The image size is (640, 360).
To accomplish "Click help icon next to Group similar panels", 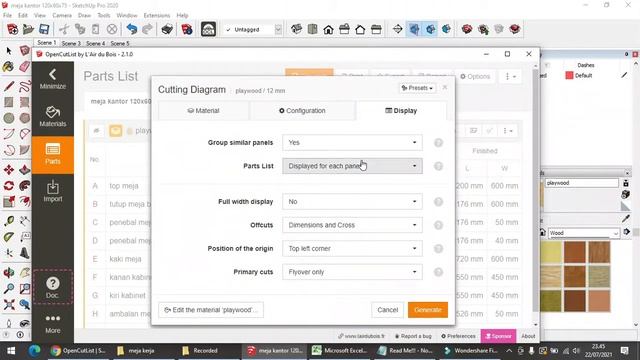I will click(438, 143).
